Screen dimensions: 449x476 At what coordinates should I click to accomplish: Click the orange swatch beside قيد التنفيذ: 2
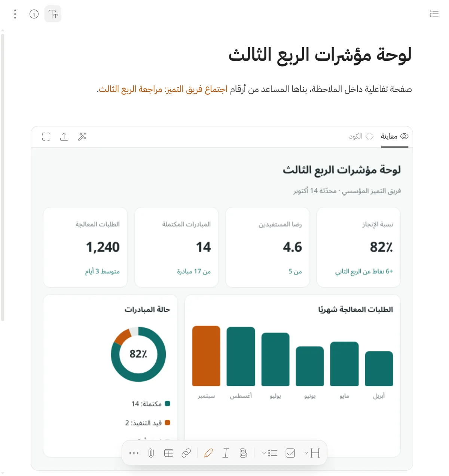point(168,422)
